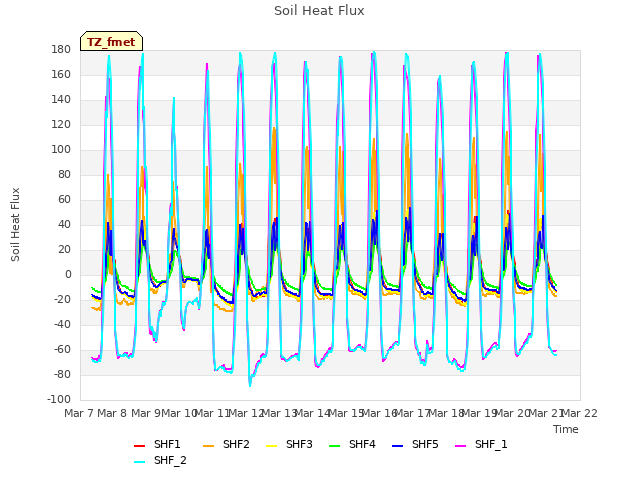Click the Soil Heat Flux chart title
Image resolution: width=640 pixels, height=480 pixels.
pos(319,11)
